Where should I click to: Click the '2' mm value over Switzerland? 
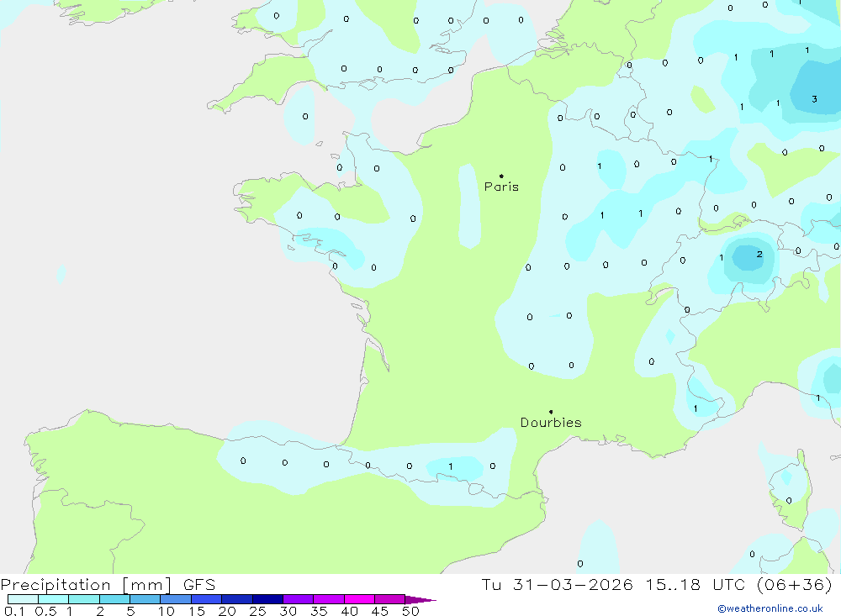(x=759, y=254)
